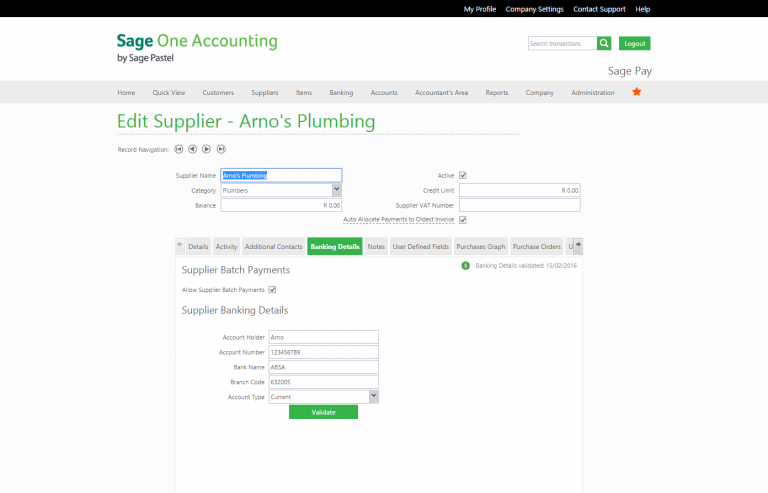Screen dimensions: 768x493
Task: Open the Help link
Action: [x=643, y=9]
